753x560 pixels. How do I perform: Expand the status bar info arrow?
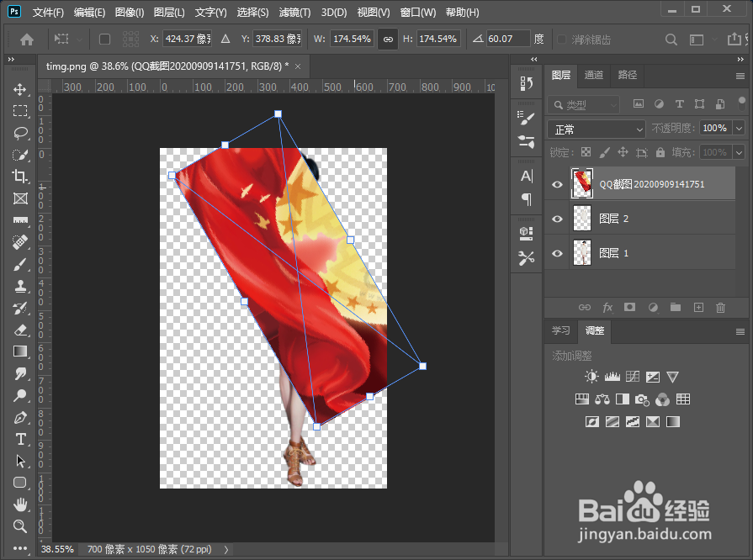[x=225, y=549]
